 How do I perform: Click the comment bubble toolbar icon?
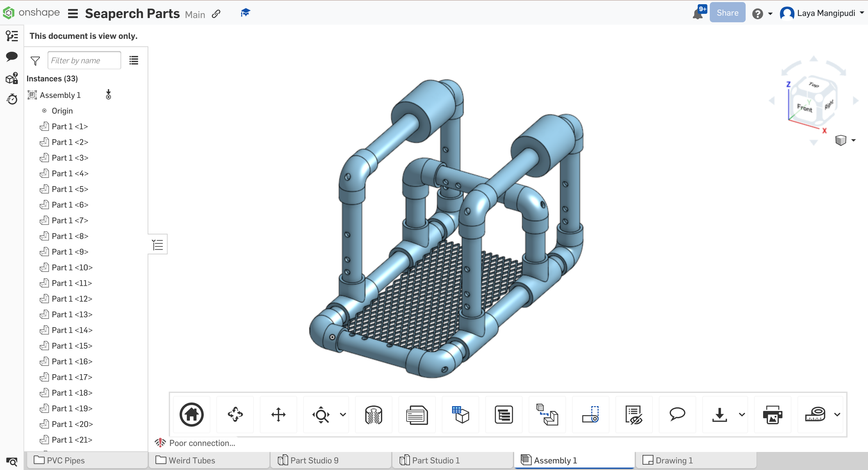(677, 414)
